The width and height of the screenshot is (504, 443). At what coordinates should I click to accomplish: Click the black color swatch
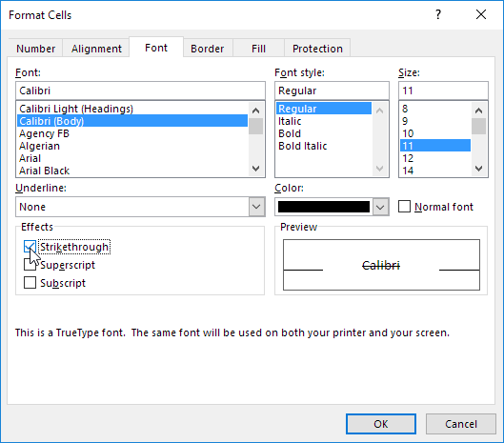pos(324,207)
